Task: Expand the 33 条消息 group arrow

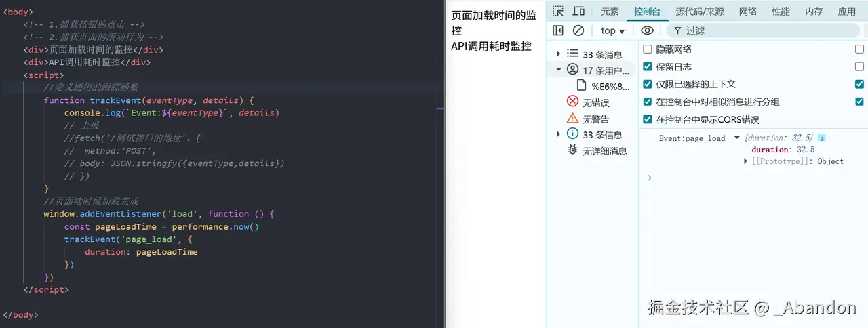Action: [558, 54]
